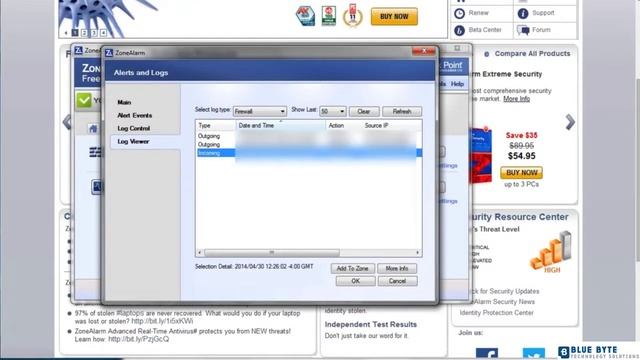This screenshot has width=640, height=360.
Task: Click the Refresh button in the log viewer
Action: pyautogui.click(x=402, y=111)
